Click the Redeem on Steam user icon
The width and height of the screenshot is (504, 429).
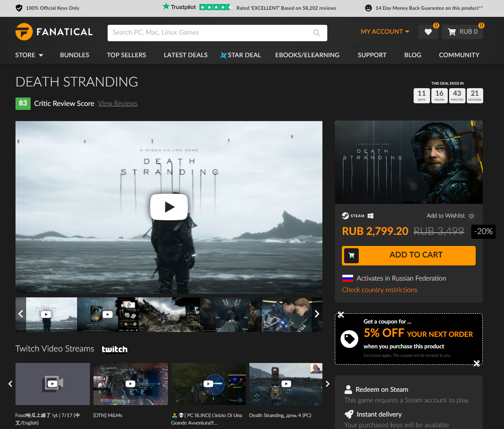pyautogui.click(x=348, y=390)
